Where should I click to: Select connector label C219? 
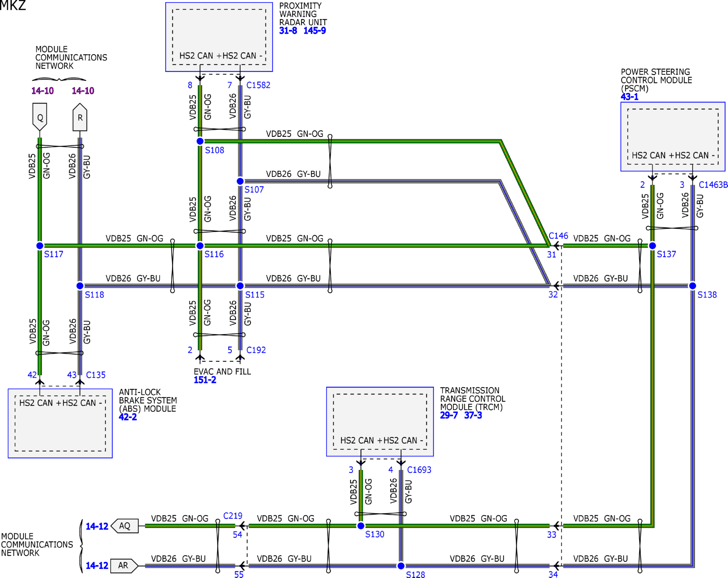pyautogui.click(x=233, y=516)
